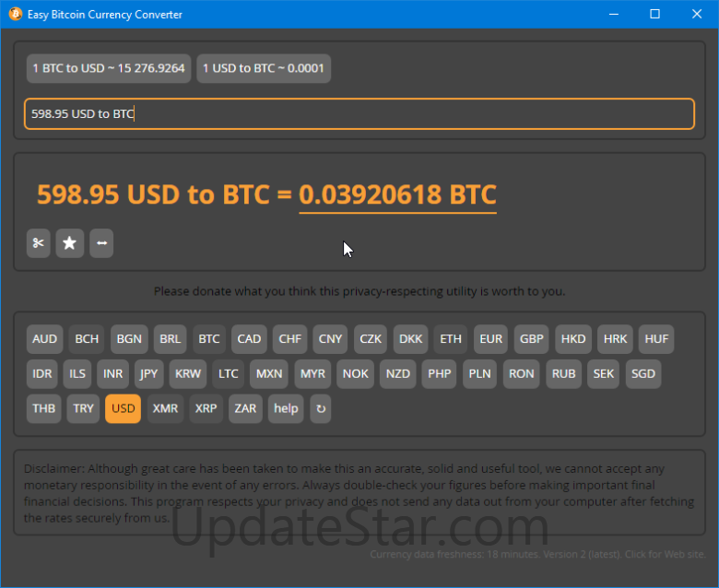Pick the HRK currency button
The width and height of the screenshot is (719, 588).
pyautogui.click(x=616, y=339)
